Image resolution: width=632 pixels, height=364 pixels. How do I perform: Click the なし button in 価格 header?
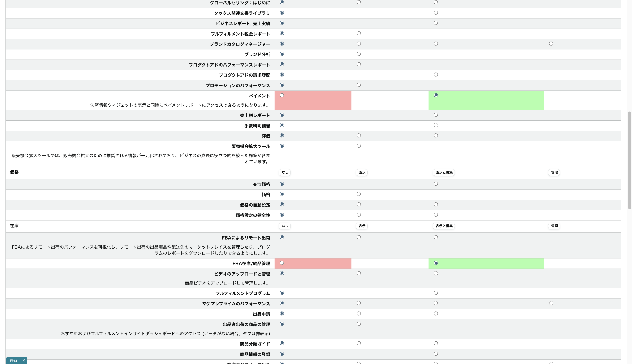coord(285,172)
